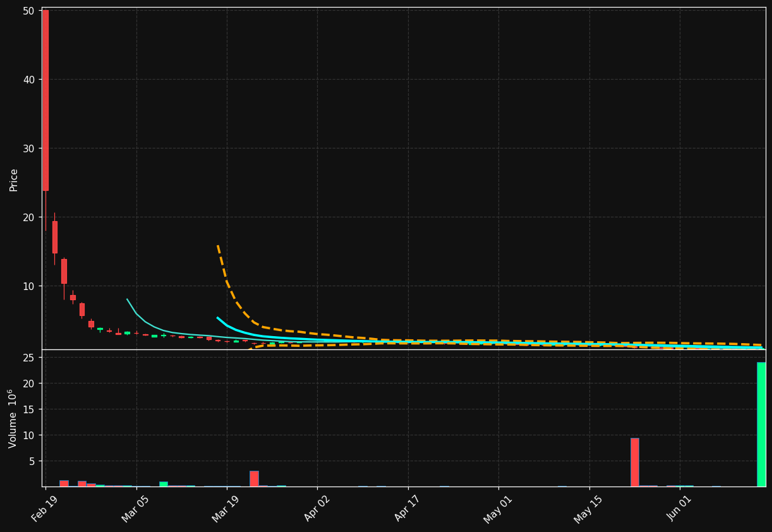Click the red volume bar after Mar 19
Image resolution: width=772 pixels, height=532 pixels.
click(254, 478)
